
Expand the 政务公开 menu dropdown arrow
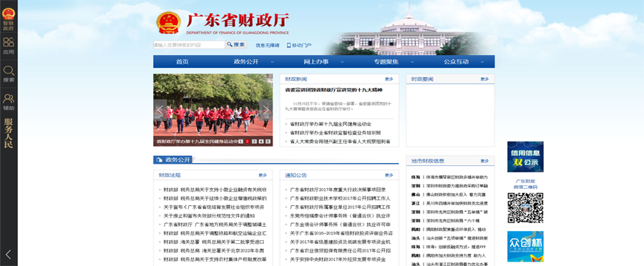[273, 62]
